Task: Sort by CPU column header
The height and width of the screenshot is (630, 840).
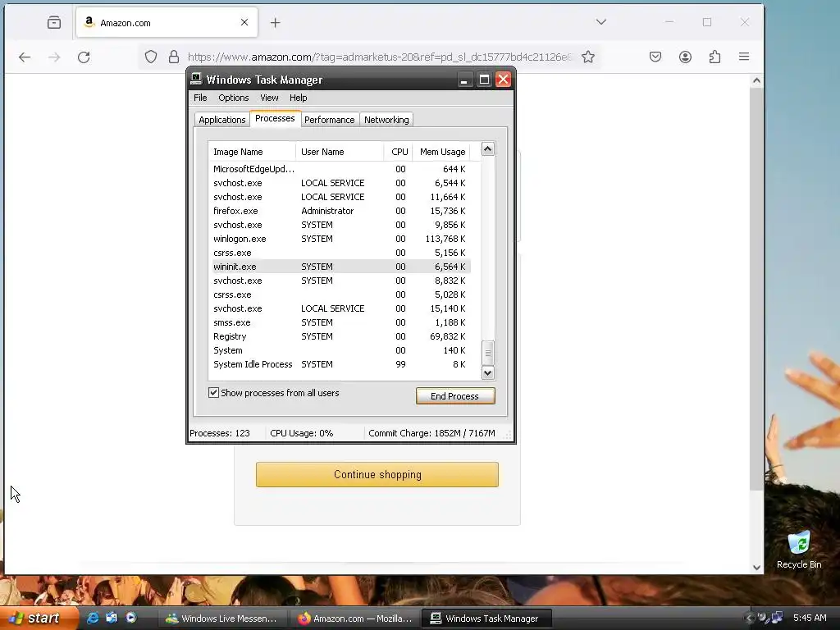Action: click(x=399, y=152)
